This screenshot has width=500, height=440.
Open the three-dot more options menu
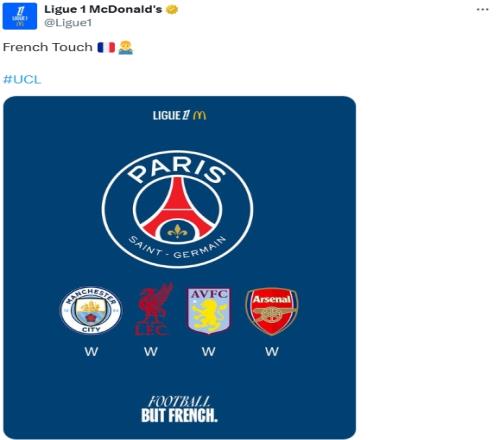coord(482,9)
